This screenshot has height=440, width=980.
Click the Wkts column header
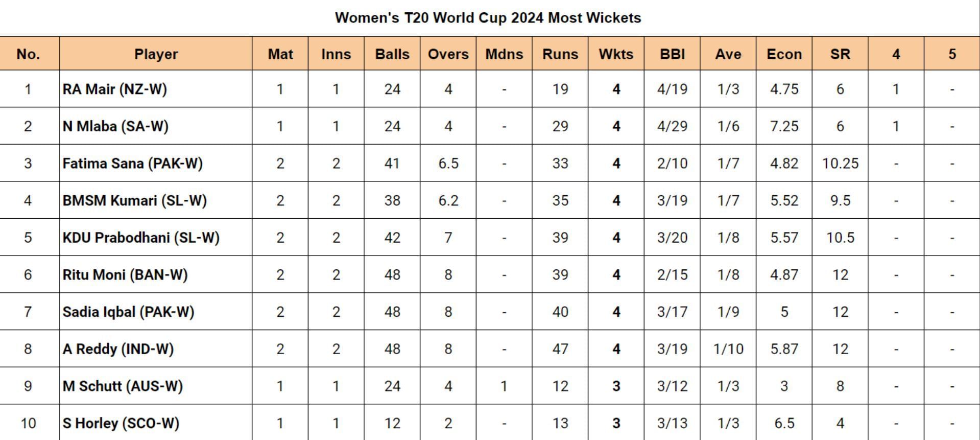point(616,54)
